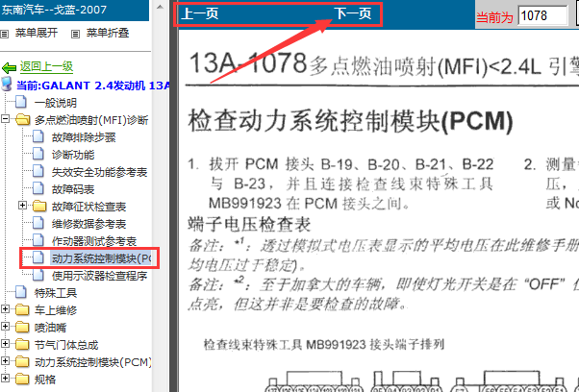Click the 当前为 page number field
The height and width of the screenshot is (392, 579).
pos(542,16)
